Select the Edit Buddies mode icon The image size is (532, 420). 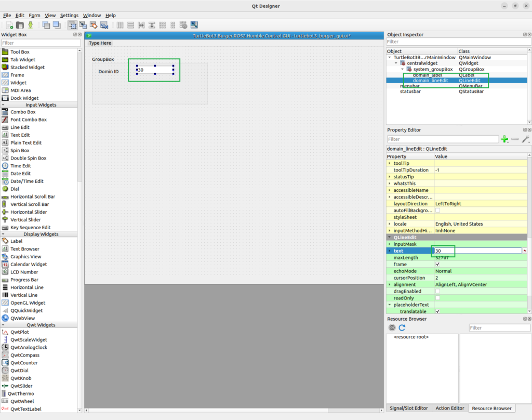94,25
